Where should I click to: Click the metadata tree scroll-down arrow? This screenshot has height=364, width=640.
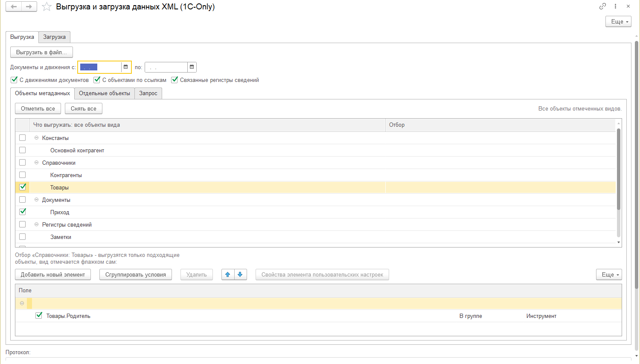(619, 242)
